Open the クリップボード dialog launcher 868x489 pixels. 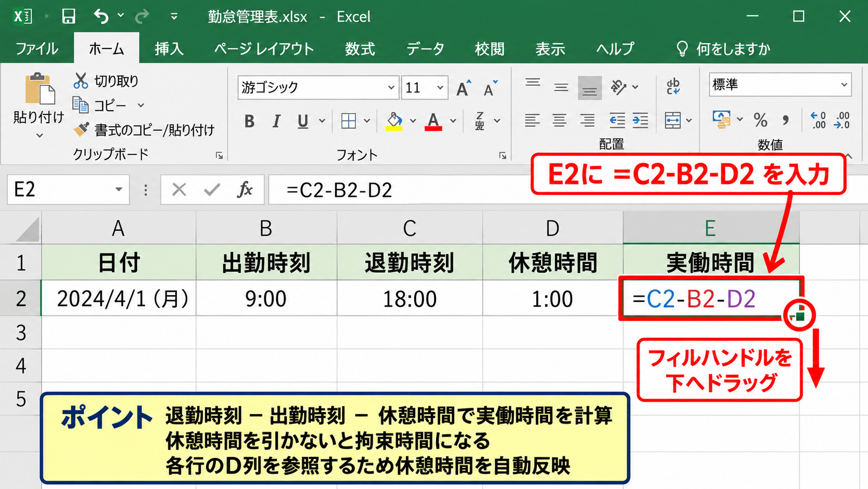coord(219,155)
